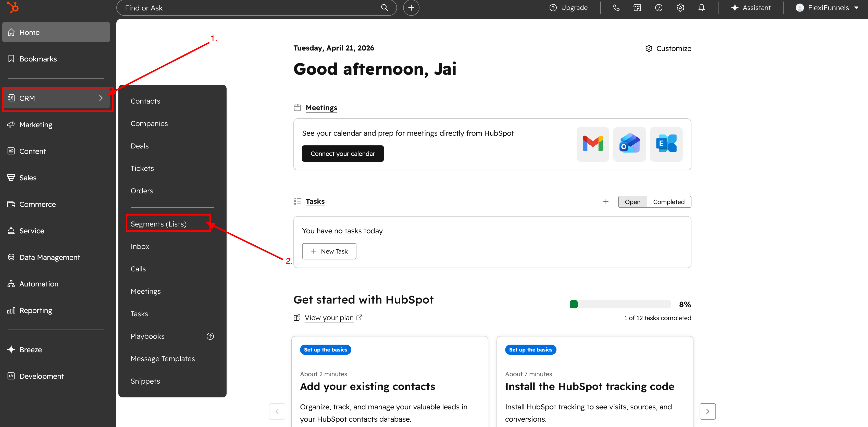
Task: Open Marketing in the left sidebar
Action: click(x=36, y=124)
